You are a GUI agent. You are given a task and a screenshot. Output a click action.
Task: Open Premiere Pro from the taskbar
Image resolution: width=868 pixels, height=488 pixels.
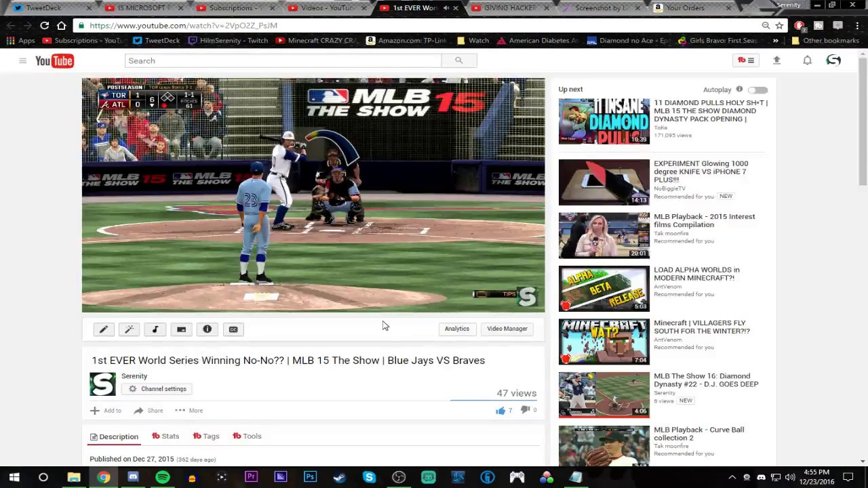tap(251, 477)
